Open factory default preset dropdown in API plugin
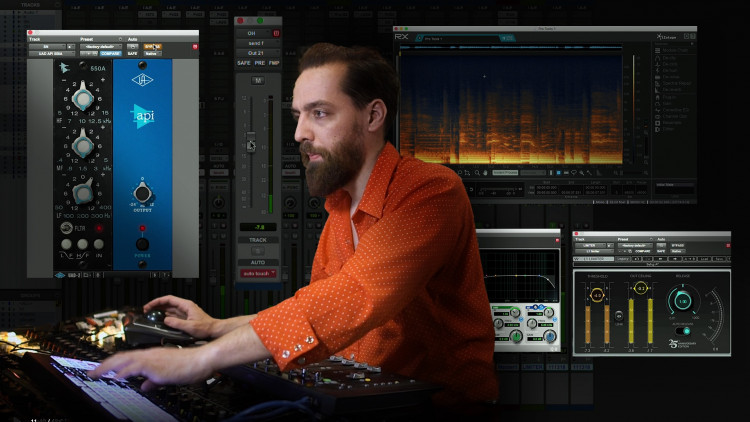Image resolution: width=750 pixels, height=422 pixels. (x=100, y=46)
